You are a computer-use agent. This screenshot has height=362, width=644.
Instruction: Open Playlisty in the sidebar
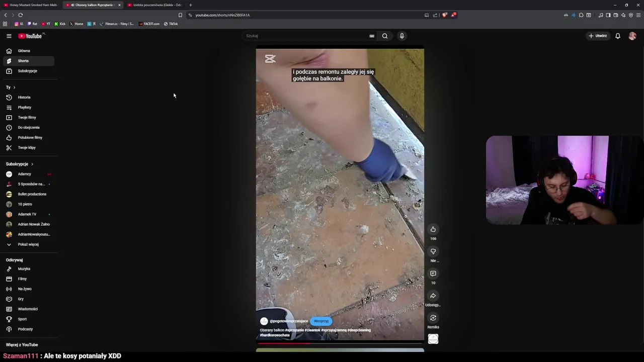tap(29, 108)
